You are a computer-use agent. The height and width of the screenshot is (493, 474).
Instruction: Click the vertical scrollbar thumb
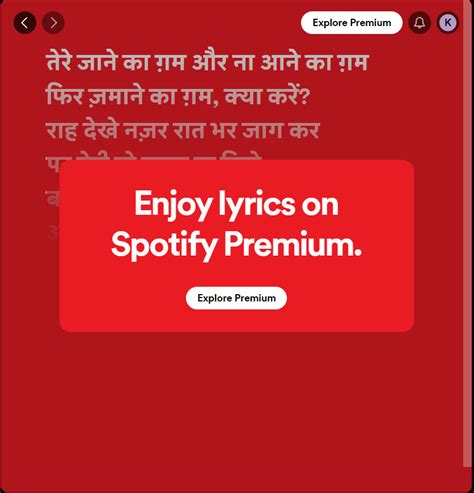(467, 233)
